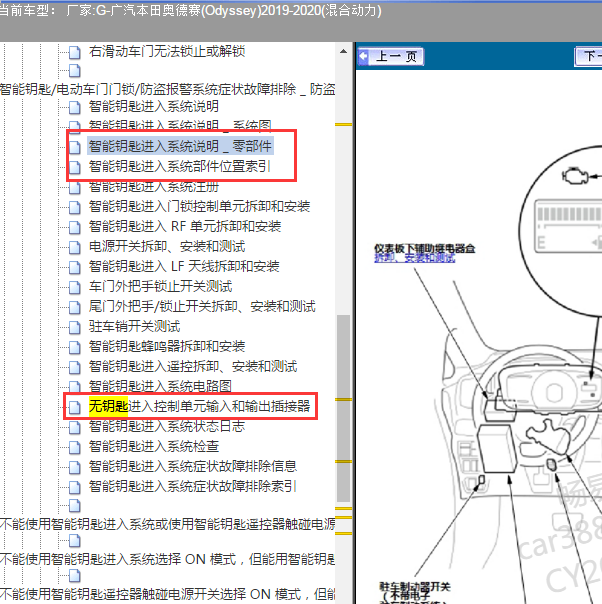Click document icon beside 智能钥匙蜂鸣器拆卸和安装
This screenshot has width=602, height=604.
tap(75, 347)
